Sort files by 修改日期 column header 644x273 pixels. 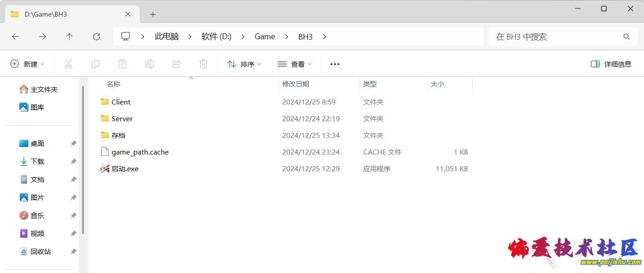296,84
